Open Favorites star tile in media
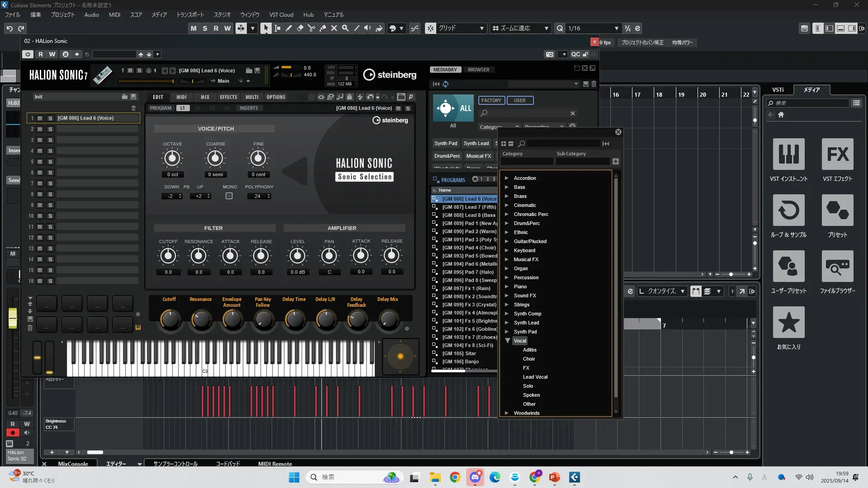This screenshot has width=868, height=488. click(788, 323)
